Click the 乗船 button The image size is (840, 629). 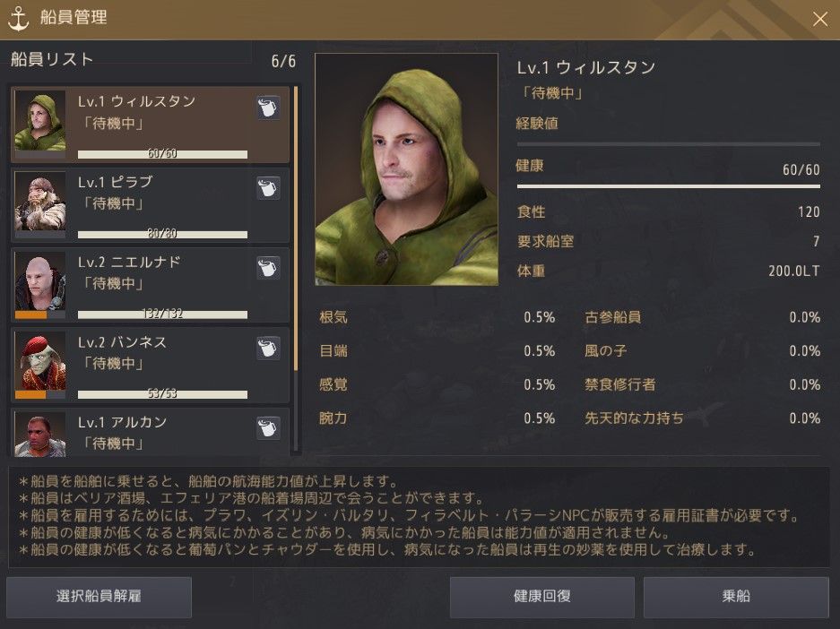736,597
